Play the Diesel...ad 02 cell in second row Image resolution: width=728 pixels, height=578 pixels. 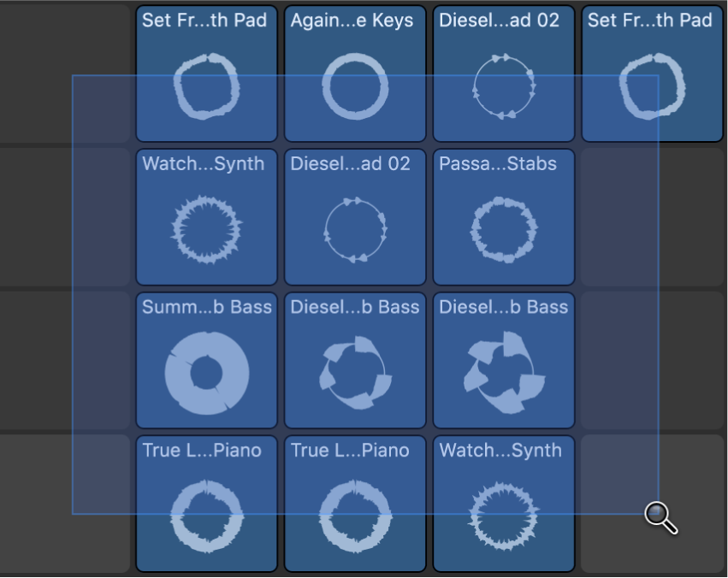pyautogui.click(x=354, y=216)
